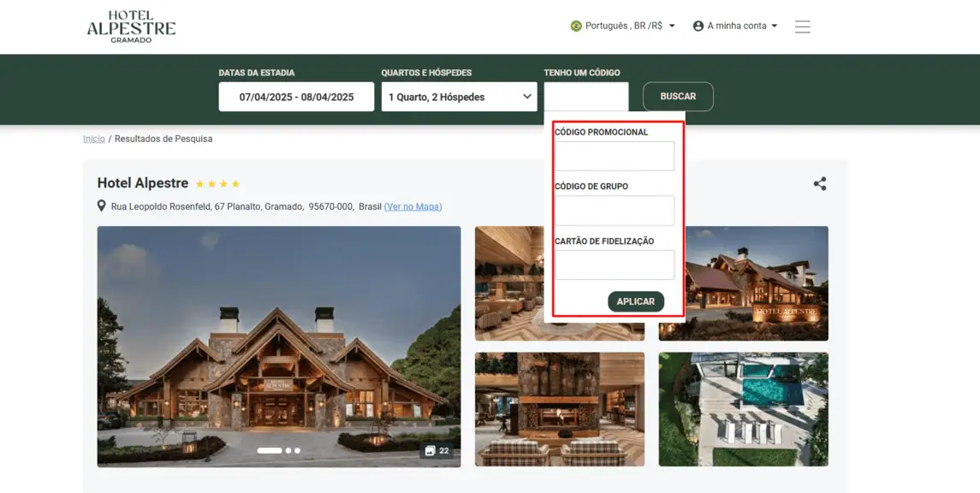Image resolution: width=980 pixels, height=493 pixels.
Task: Open the 22 photos gallery counter
Action: [437, 450]
